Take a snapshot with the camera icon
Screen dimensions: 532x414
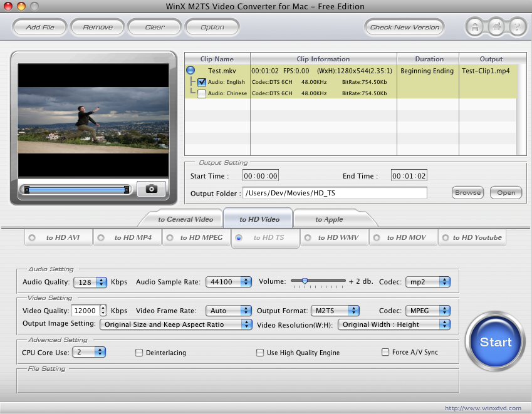151,189
